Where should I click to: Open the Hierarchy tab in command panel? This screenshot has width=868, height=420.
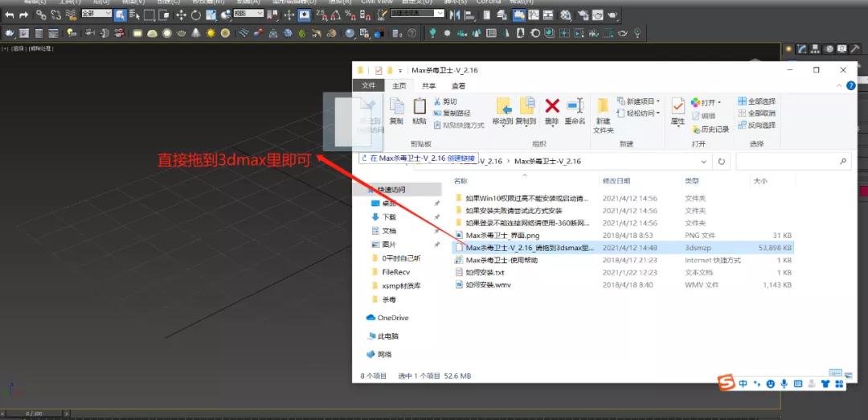[x=816, y=49]
